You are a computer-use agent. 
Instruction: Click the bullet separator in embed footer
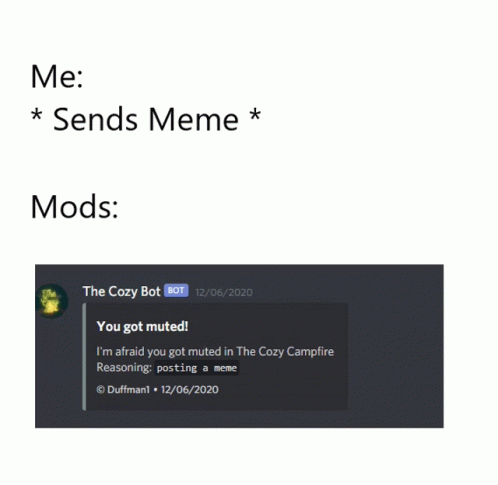[155, 390]
